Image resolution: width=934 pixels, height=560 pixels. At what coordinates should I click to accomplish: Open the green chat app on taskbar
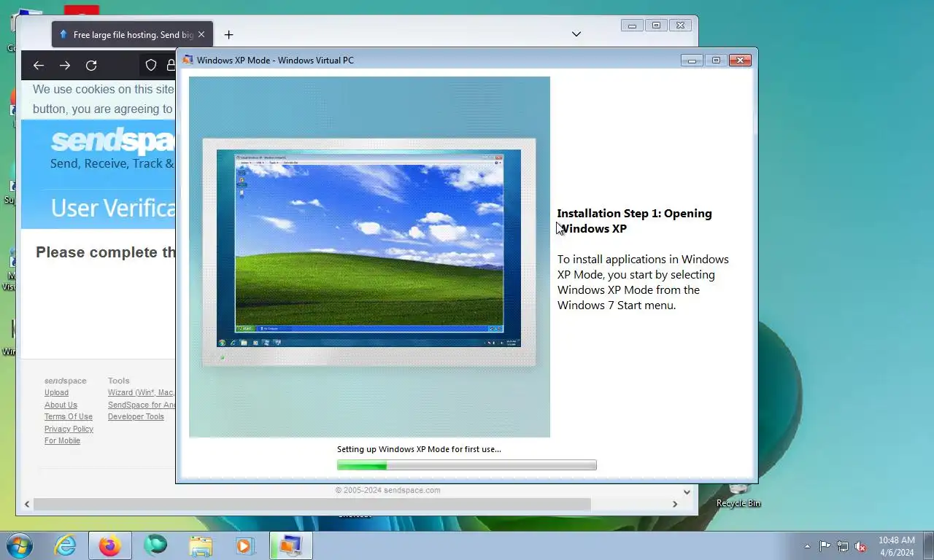click(x=155, y=545)
